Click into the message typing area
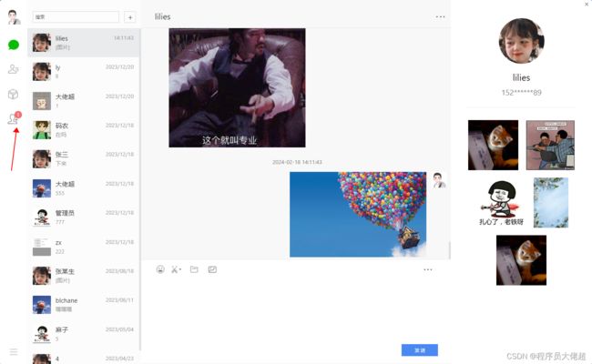The width and height of the screenshot is (592, 364). [296, 309]
